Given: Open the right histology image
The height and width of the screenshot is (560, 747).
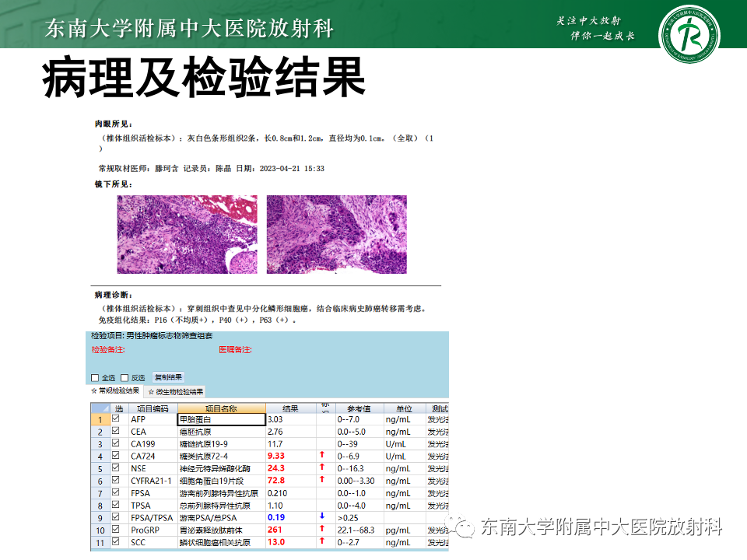Looking at the screenshot, I should (x=337, y=234).
